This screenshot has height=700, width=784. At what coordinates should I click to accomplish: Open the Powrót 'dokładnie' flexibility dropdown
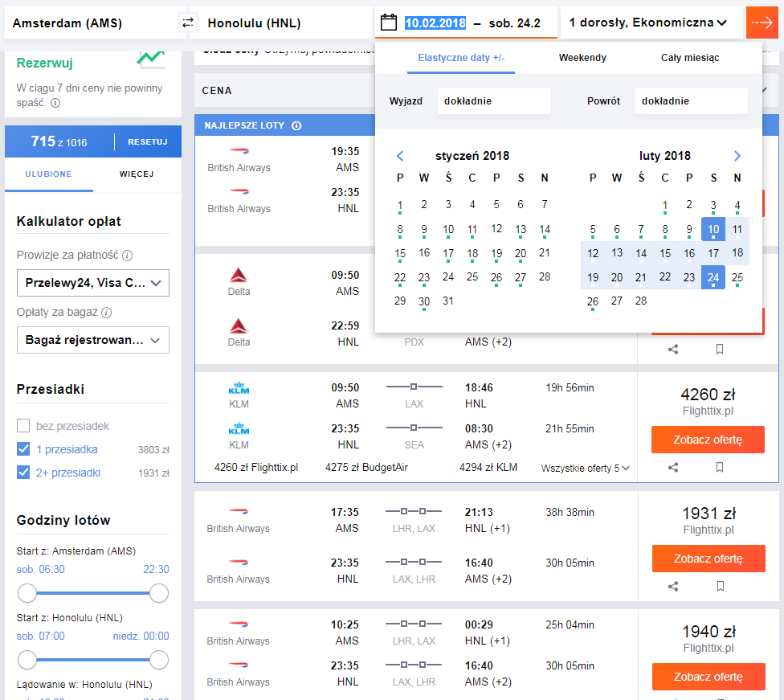coord(691,101)
